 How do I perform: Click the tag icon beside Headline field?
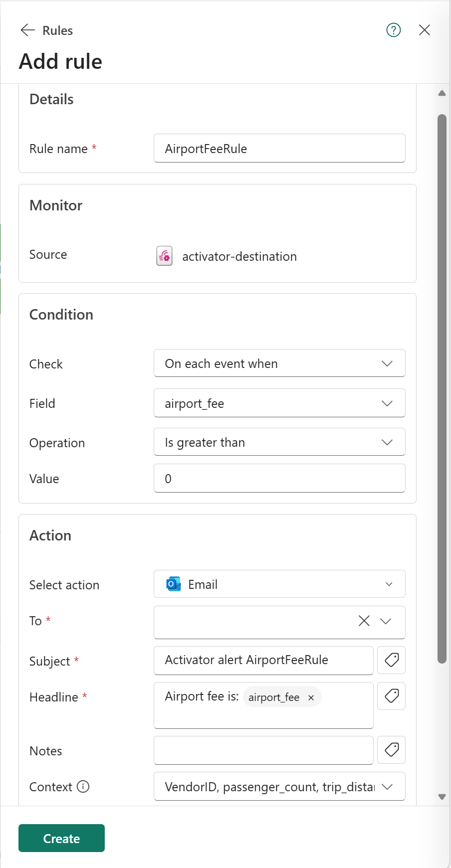click(x=392, y=696)
